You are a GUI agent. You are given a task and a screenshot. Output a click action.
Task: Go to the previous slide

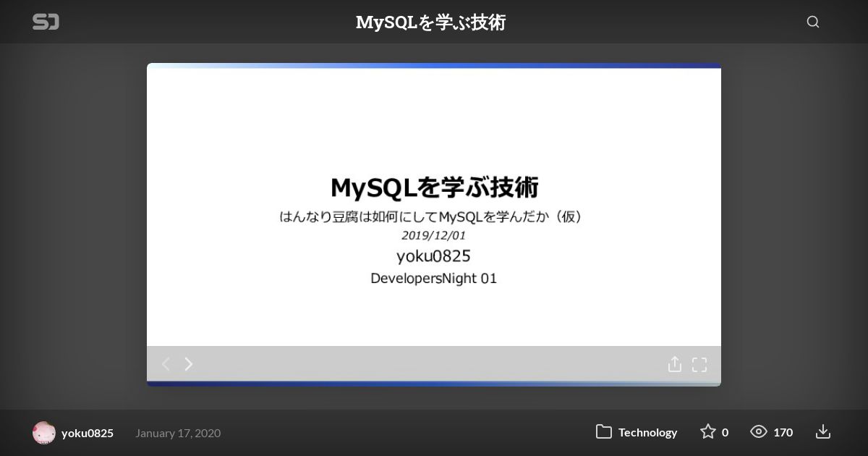[x=166, y=364]
